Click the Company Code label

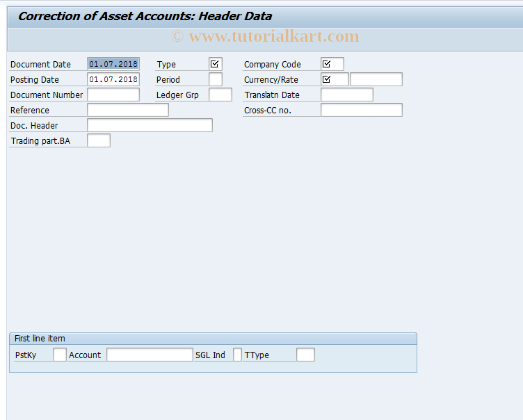pyautogui.click(x=273, y=65)
